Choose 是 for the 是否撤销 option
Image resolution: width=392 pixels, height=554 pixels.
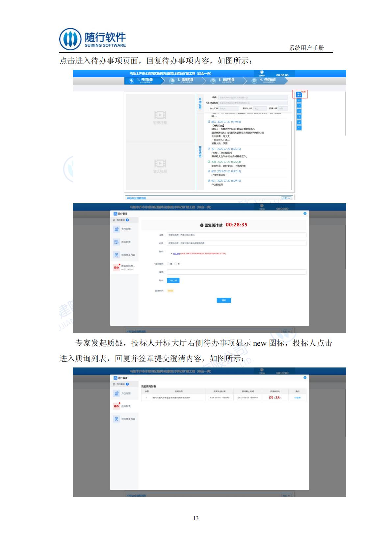[169, 264]
